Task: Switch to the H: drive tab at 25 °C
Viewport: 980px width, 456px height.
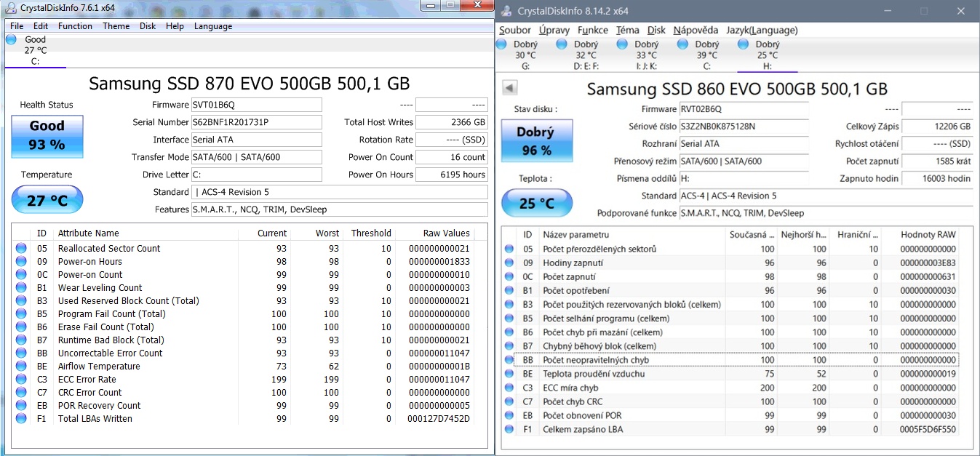Action: (767, 55)
